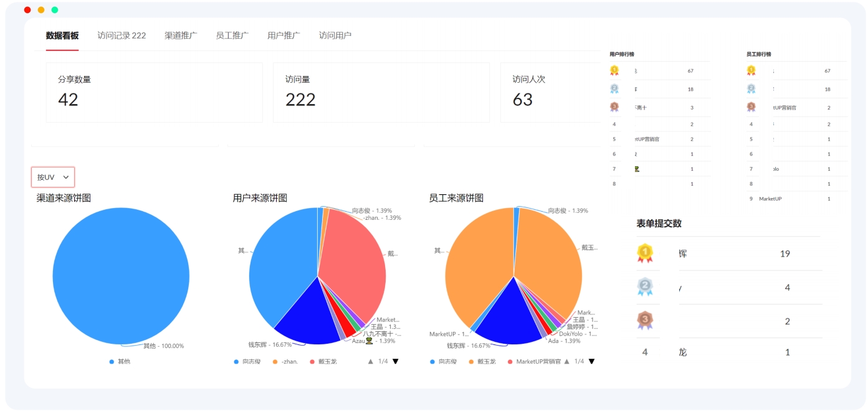Click the 用户排行榜 heading
Image resolution: width=868 pixels, height=411 pixels.
click(622, 54)
